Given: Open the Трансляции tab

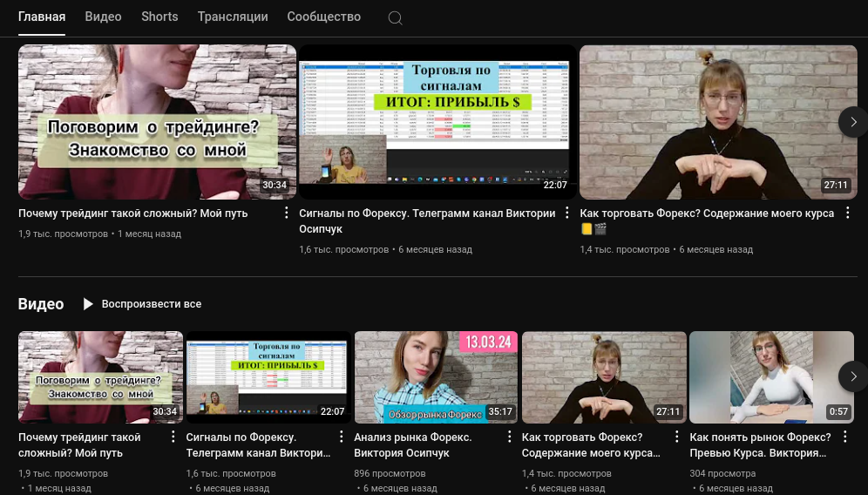Looking at the screenshot, I should click(x=232, y=17).
